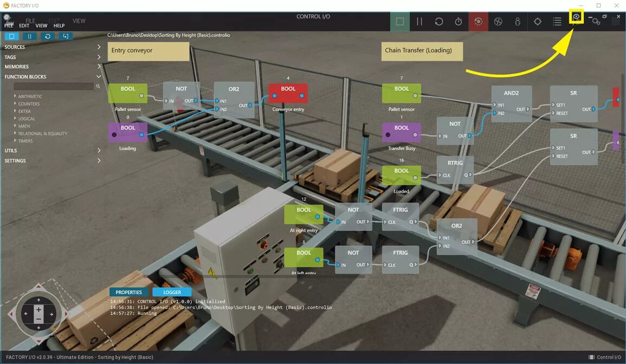
Task: Click the zoom out minus on navigation pad
Action: [x=38, y=319]
